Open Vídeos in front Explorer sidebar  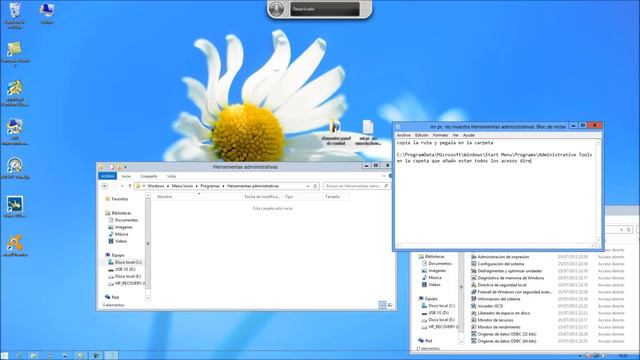pos(118,241)
